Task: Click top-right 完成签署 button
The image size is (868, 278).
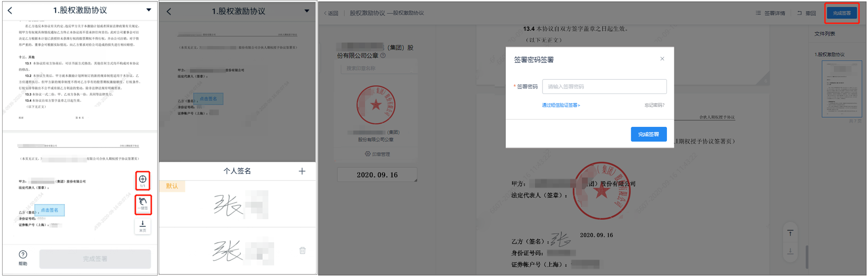Action: tap(842, 13)
